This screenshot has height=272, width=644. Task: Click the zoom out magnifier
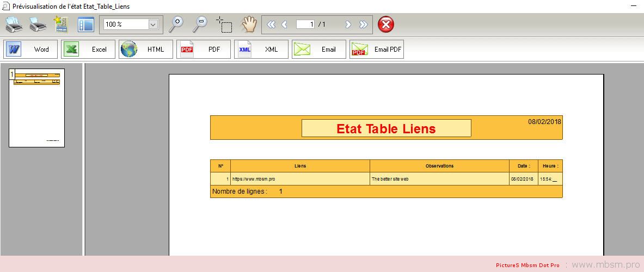[200, 24]
